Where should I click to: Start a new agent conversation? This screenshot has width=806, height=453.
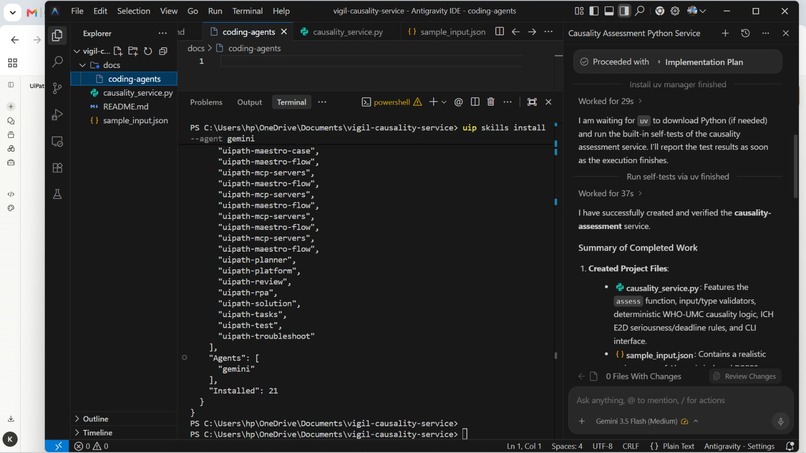point(725,33)
